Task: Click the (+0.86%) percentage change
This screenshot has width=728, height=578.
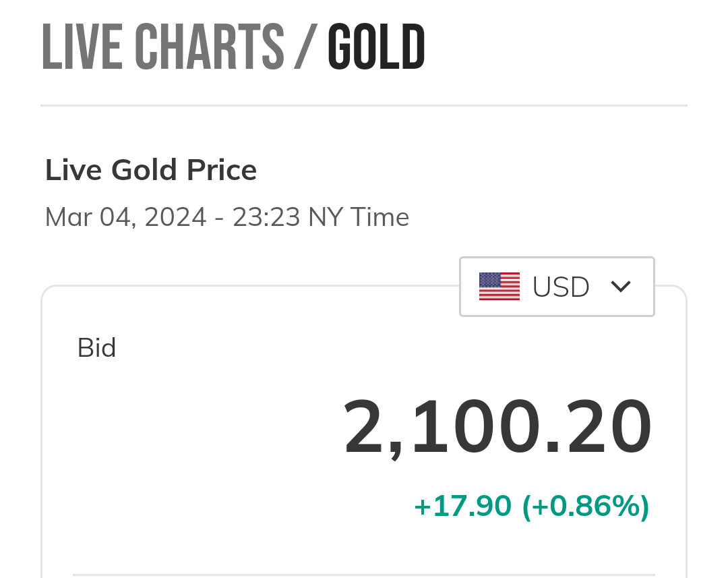Action: pyautogui.click(x=586, y=507)
